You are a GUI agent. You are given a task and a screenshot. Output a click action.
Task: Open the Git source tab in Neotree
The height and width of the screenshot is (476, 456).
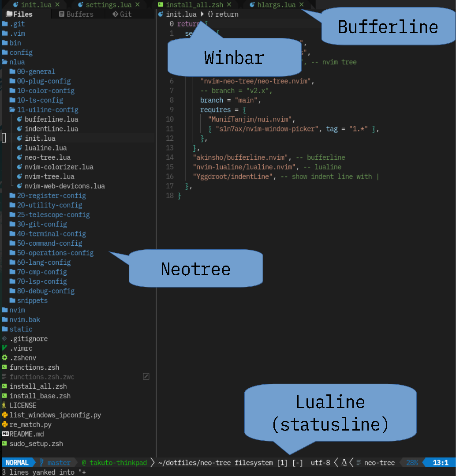[122, 14]
